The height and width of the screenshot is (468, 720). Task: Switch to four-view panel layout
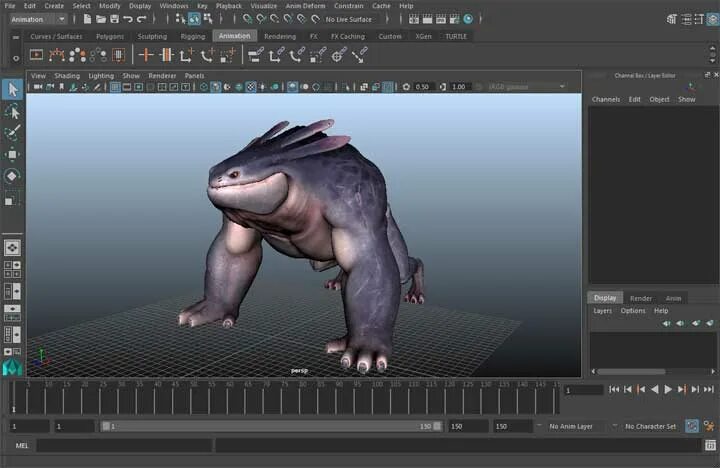coord(12,269)
